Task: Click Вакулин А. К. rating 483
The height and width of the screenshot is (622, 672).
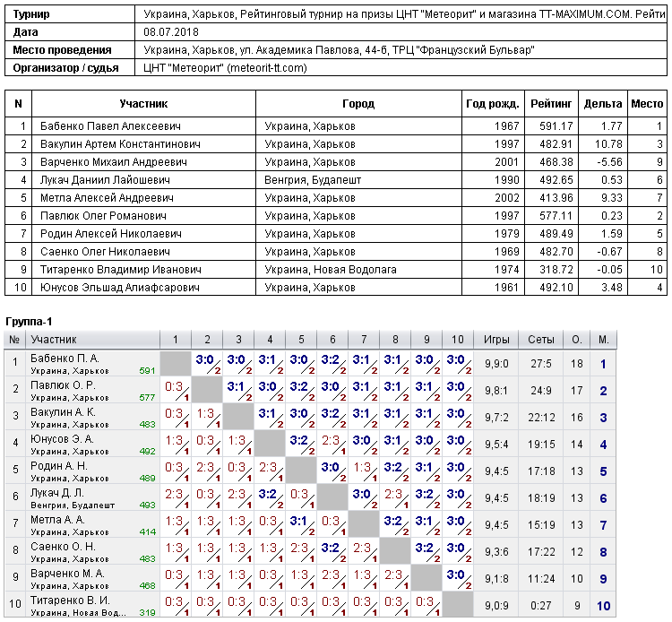Action: pyautogui.click(x=147, y=425)
